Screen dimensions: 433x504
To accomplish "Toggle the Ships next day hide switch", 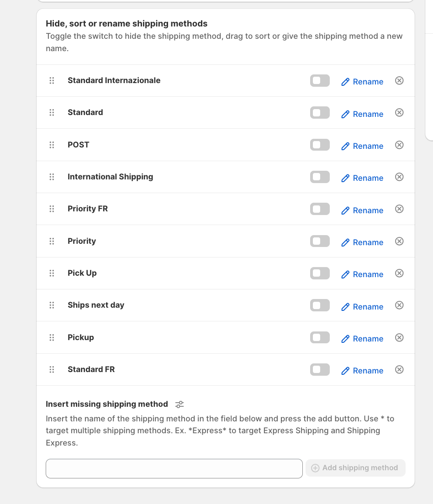I will (320, 305).
